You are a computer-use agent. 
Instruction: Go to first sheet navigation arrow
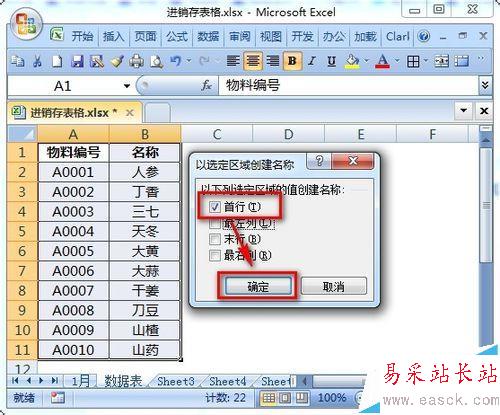[x=15, y=381]
